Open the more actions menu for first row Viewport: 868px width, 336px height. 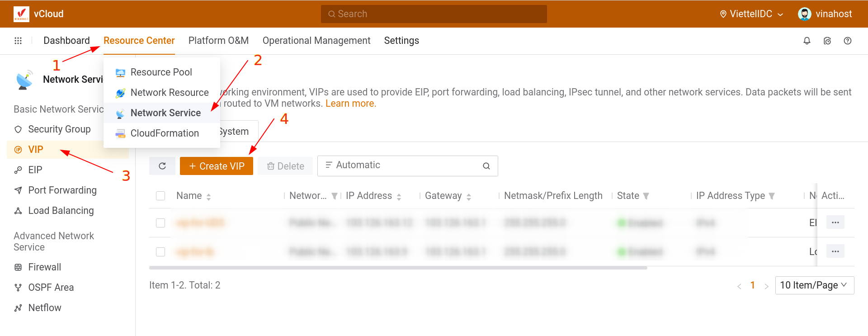tap(835, 222)
